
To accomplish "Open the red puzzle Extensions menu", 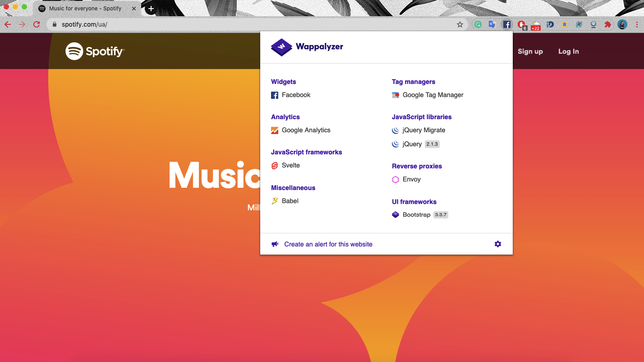I will 607,24.
